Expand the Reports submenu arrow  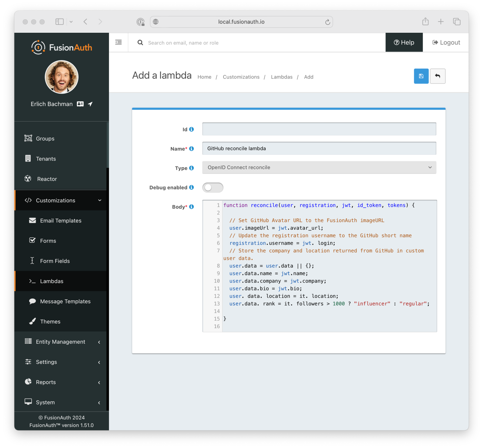click(99, 382)
